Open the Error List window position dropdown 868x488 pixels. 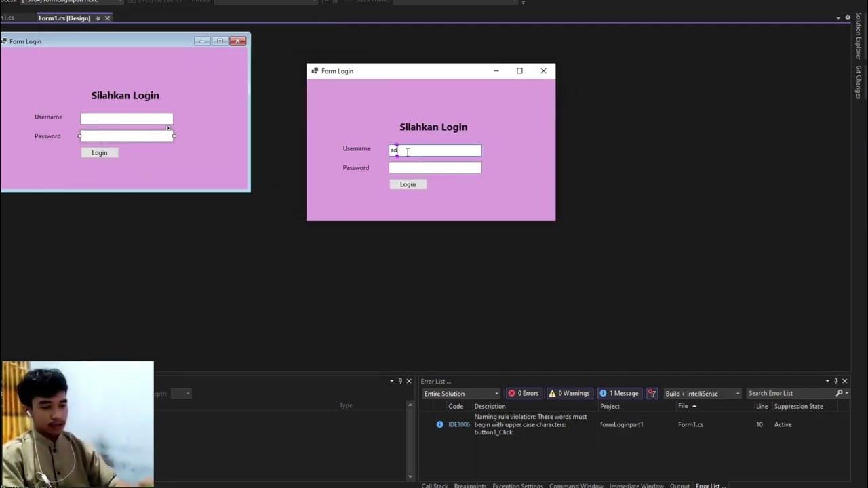[x=827, y=381]
